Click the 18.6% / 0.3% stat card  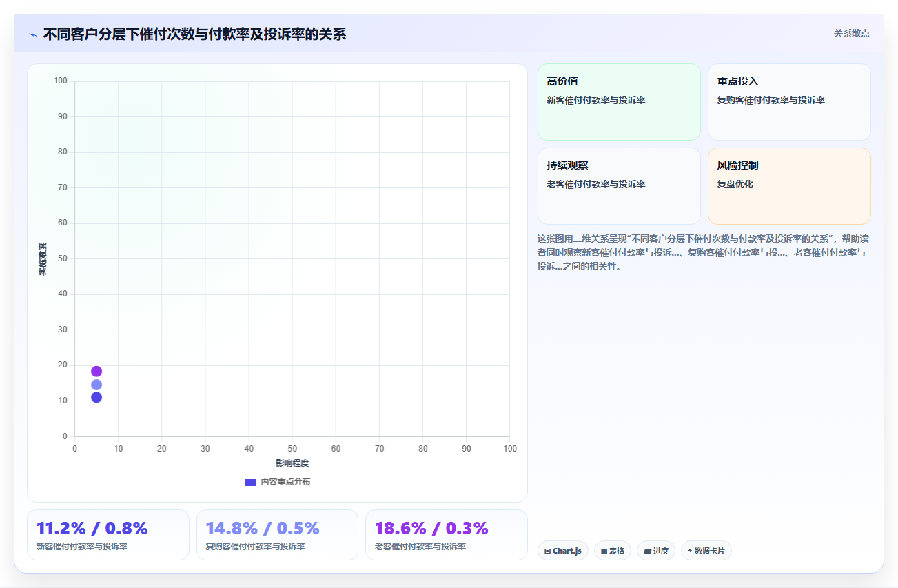pos(446,535)
